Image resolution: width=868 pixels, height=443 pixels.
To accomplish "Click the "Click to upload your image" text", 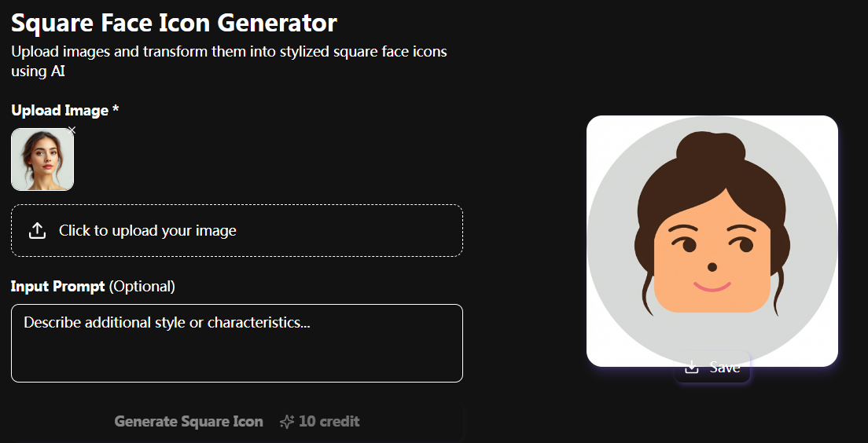I will click(x=148, y=231).
